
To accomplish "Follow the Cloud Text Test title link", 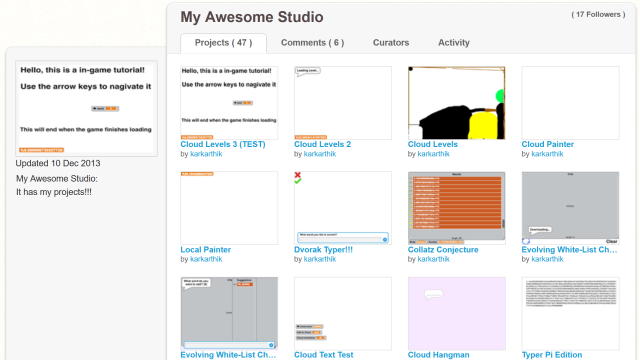I will click(324, 355).
